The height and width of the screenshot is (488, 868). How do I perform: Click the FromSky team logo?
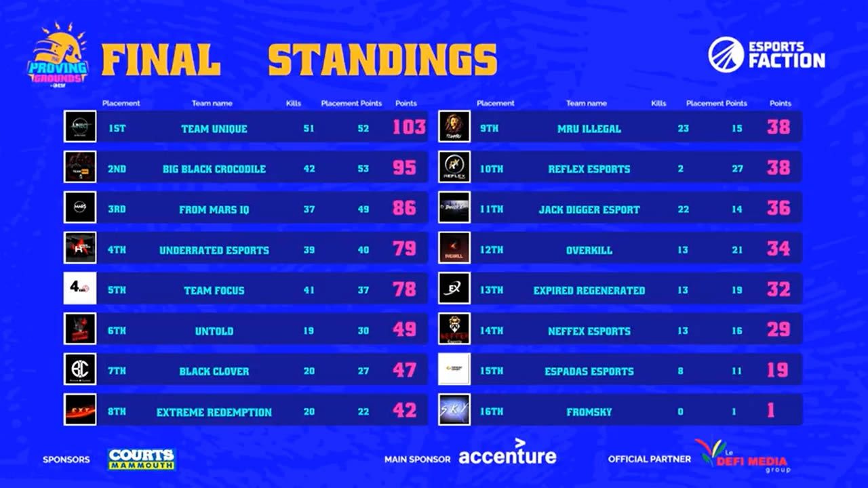pos(454,409)
